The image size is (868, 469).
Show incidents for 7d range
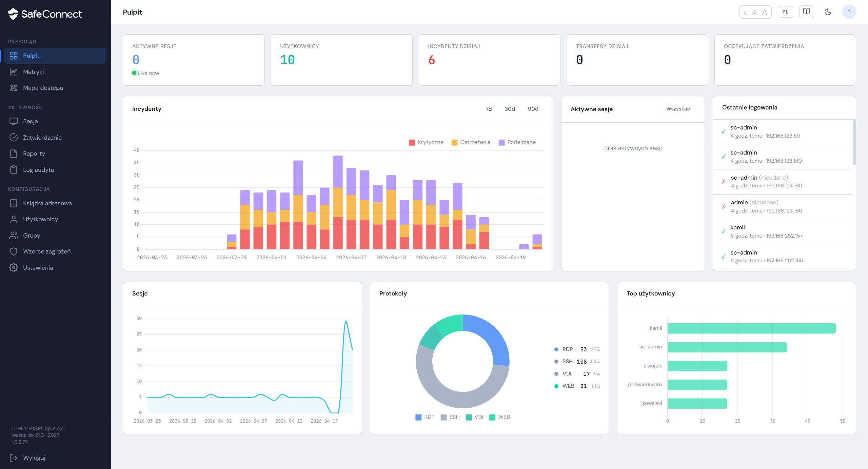pos(489,109)
